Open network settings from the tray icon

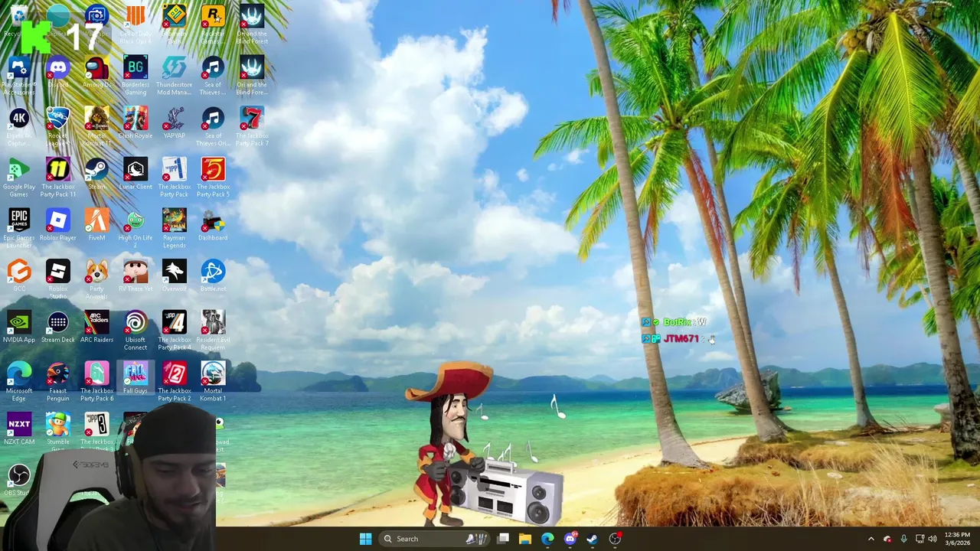[x=920, y=539]
